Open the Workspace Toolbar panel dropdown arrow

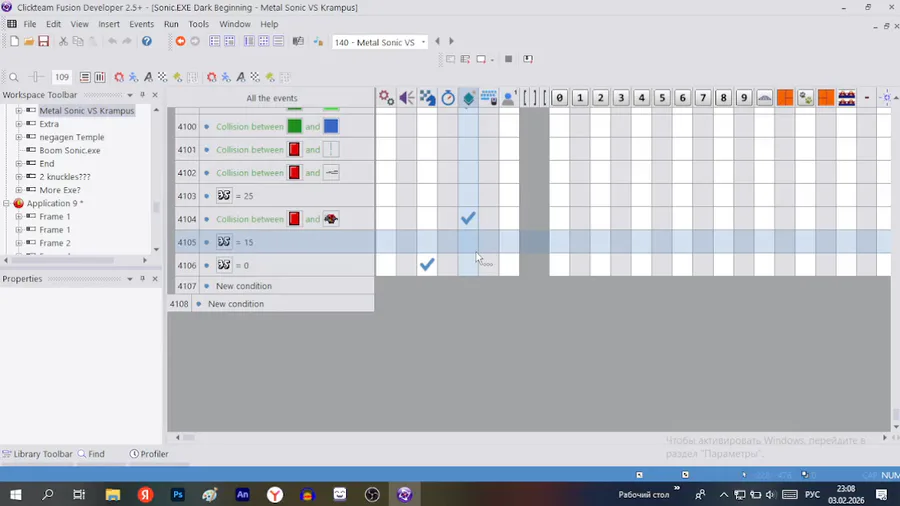(x=130, y=95)
